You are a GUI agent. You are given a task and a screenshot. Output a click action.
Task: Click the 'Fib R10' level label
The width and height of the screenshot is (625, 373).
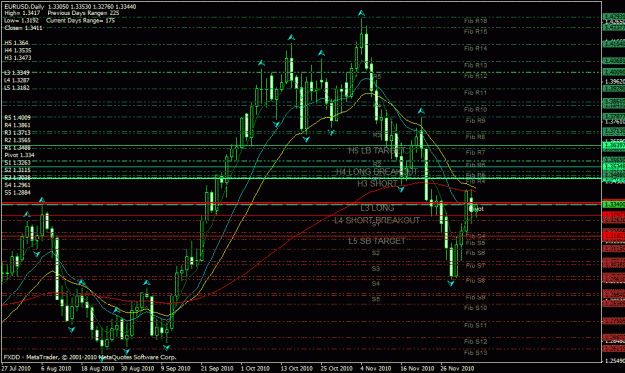coord(476,110)
